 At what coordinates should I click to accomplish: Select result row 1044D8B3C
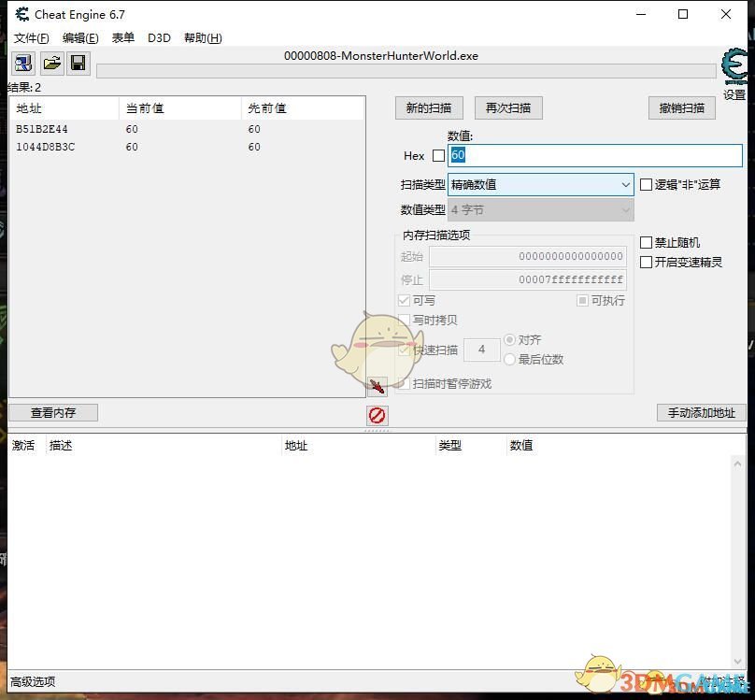(x=187, y=147)
